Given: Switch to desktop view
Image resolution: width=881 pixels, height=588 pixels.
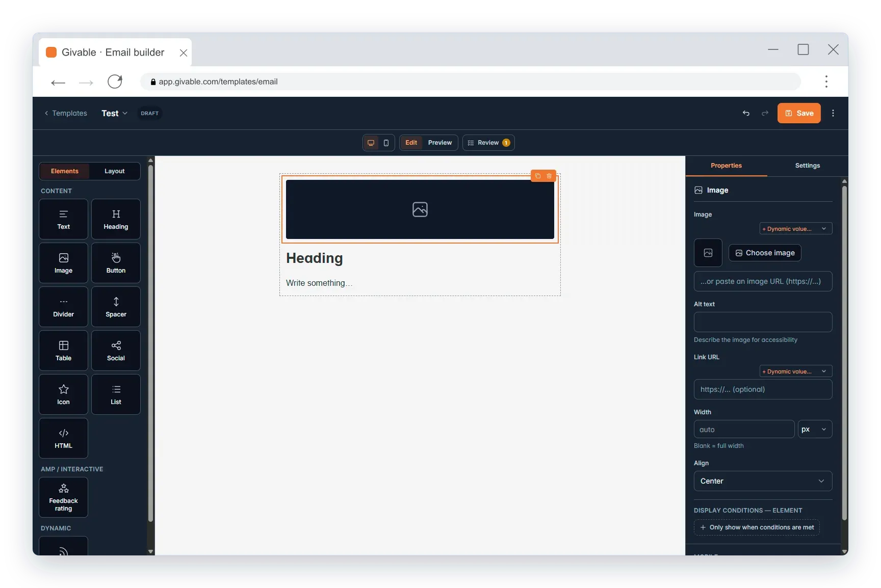Looking at the screenshot, I should pyautogui.click(x=371, y=143).
